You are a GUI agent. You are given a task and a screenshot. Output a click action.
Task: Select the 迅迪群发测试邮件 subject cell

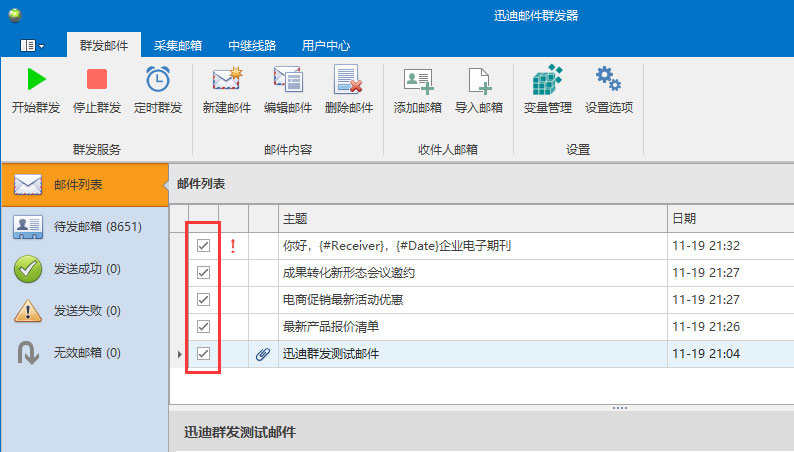(x=472, y=354)
